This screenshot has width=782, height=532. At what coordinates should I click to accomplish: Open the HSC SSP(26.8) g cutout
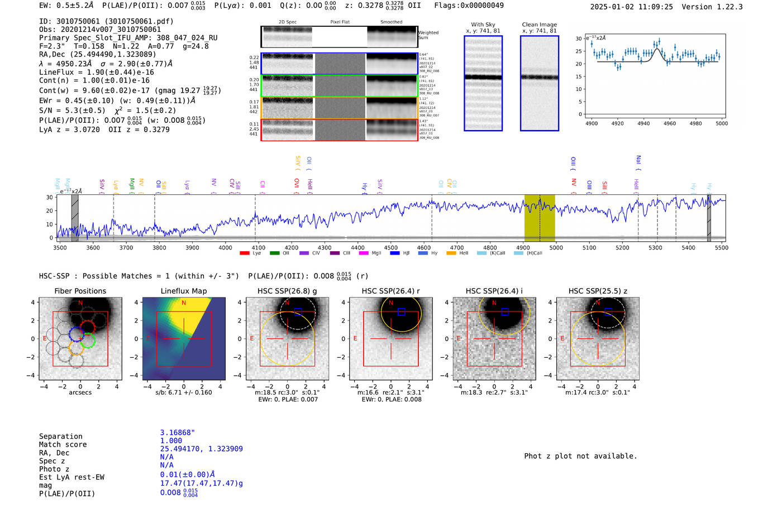287,338
